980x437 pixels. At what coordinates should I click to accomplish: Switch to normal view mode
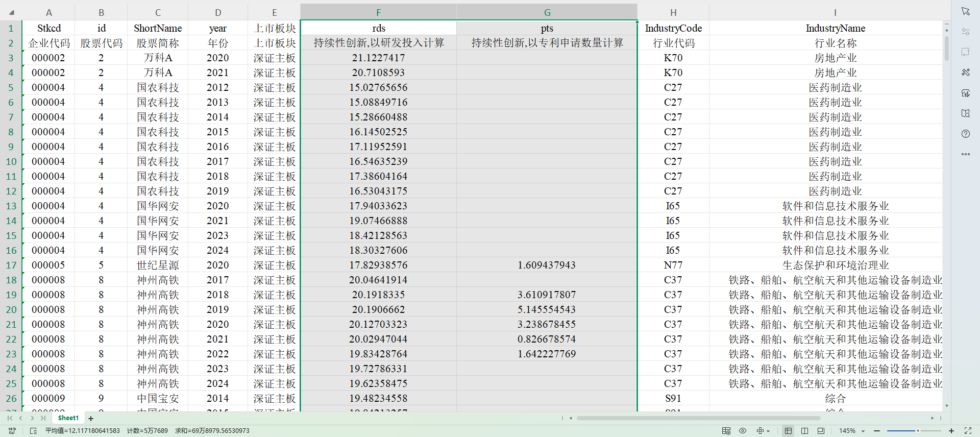[x=788, y=431]
